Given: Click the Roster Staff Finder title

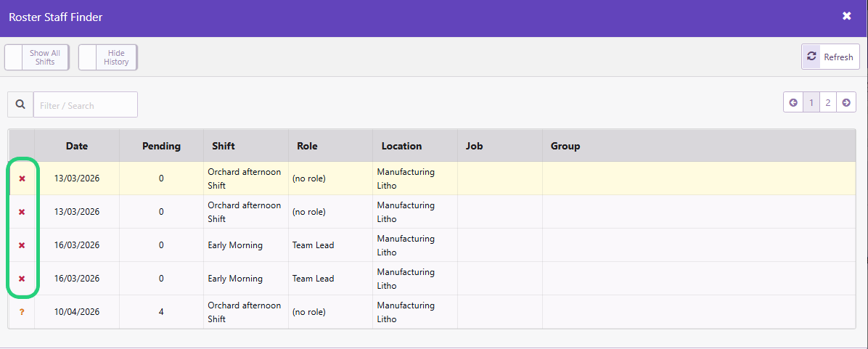Looking at the screenshot, I should pos(55,17).
